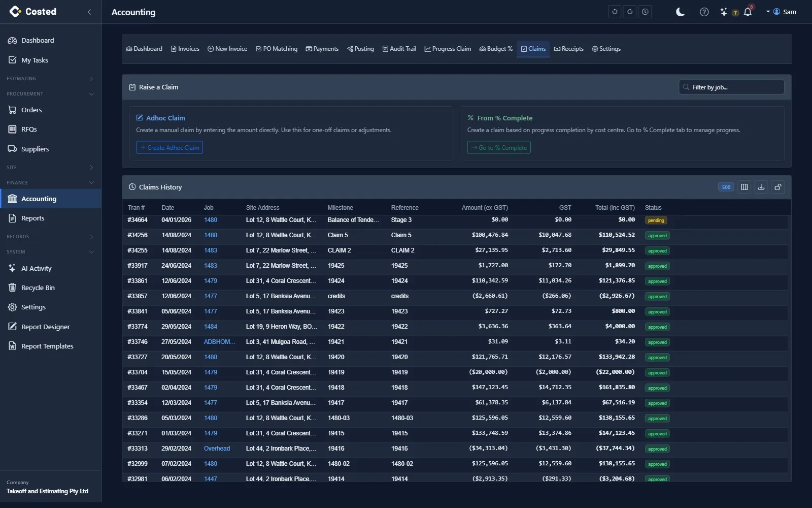Switch to the PO Matching tab

[277, 49]
